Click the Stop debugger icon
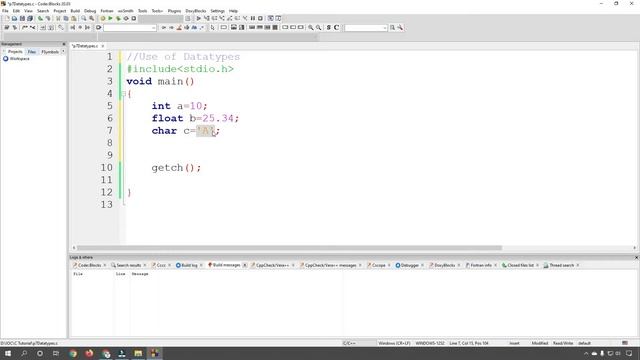The height and width of the screenshot is (360, 640). pos(260,18)
